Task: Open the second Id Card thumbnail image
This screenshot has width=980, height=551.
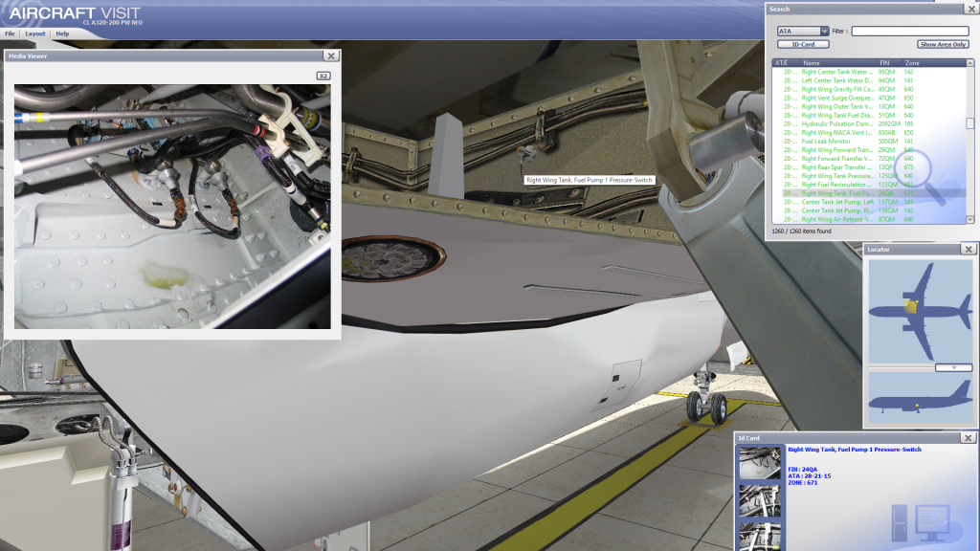Action: tap(759, 501)
